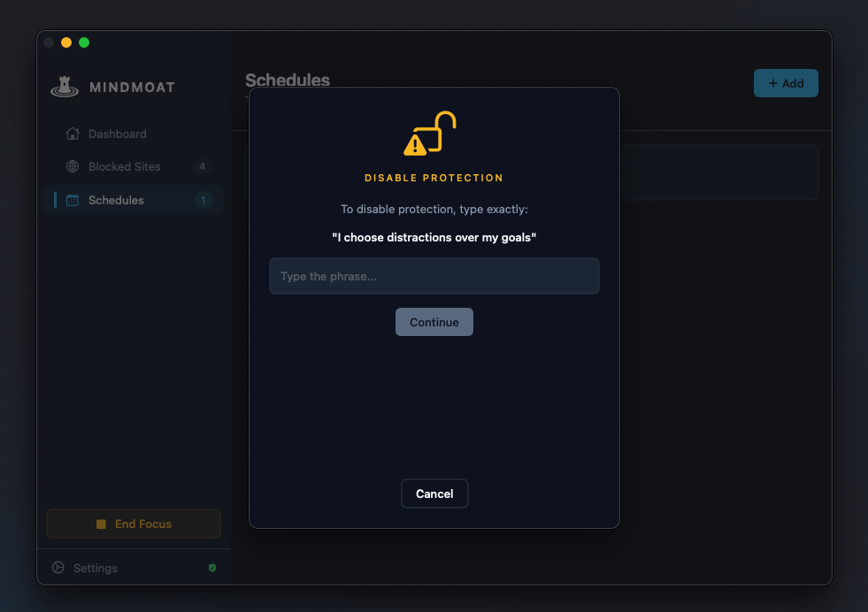Click the phrase confirmation input field
Image resolution: width=868 pixels, height=612 pixels.
pos(434,276)
